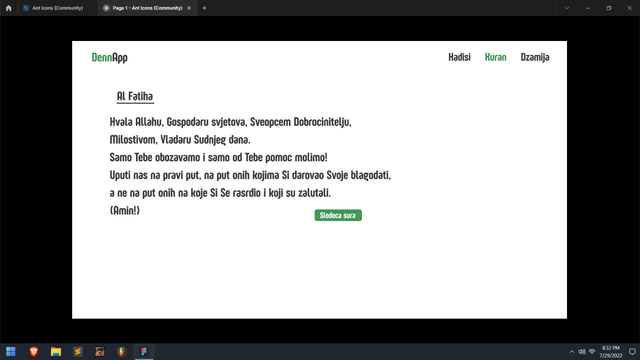640x360 pixels.
Task: Open the Kuran navigation link
Action: [x=496, y=57]
